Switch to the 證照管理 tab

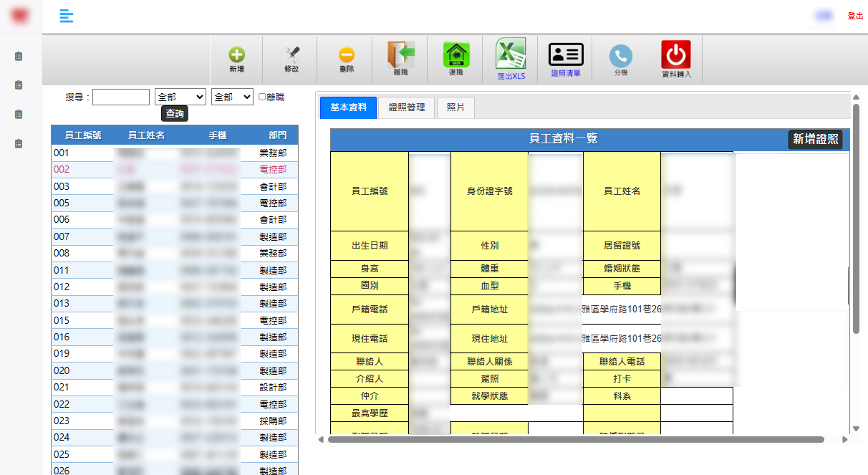pyautogui.click(x=406, y=108)
